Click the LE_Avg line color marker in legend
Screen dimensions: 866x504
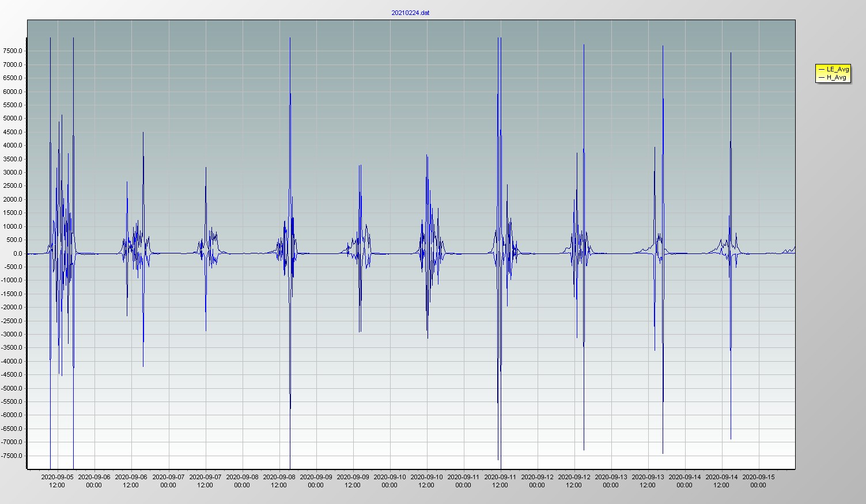click(821, 69)
